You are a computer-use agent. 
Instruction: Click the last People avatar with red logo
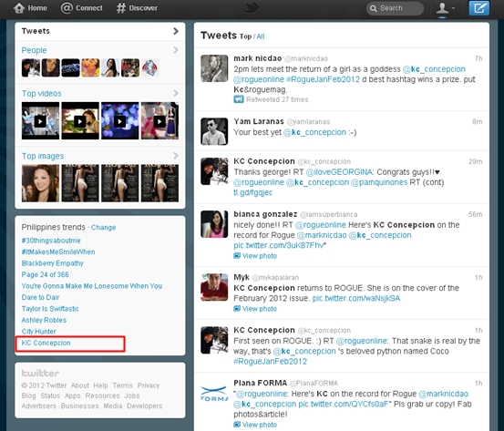(x=150, y=67)
